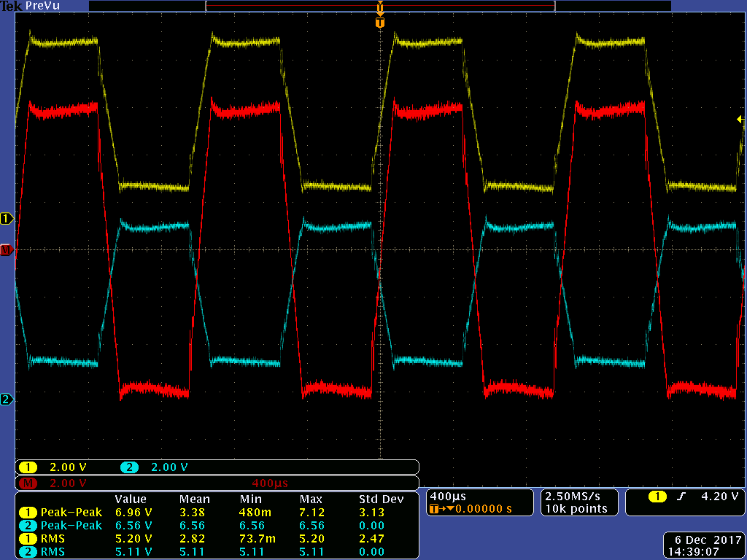Click the Mean column header

tap(194, 499)
